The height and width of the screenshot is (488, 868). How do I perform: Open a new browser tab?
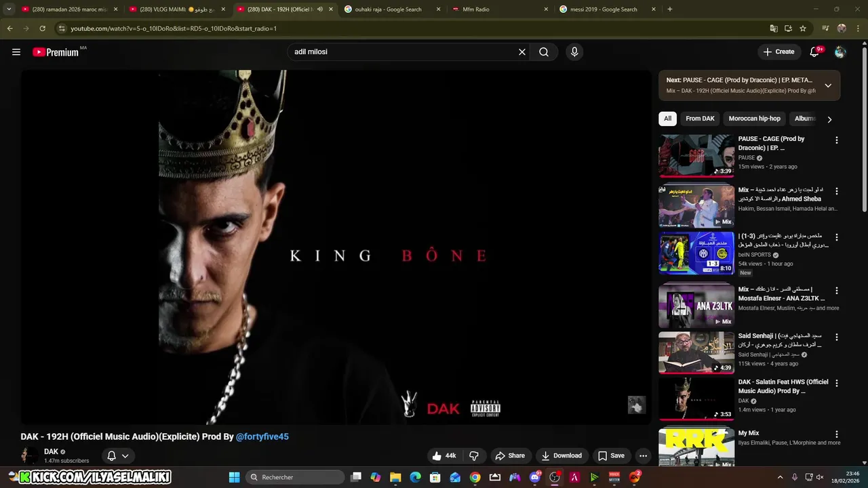(x=670, y=9)
